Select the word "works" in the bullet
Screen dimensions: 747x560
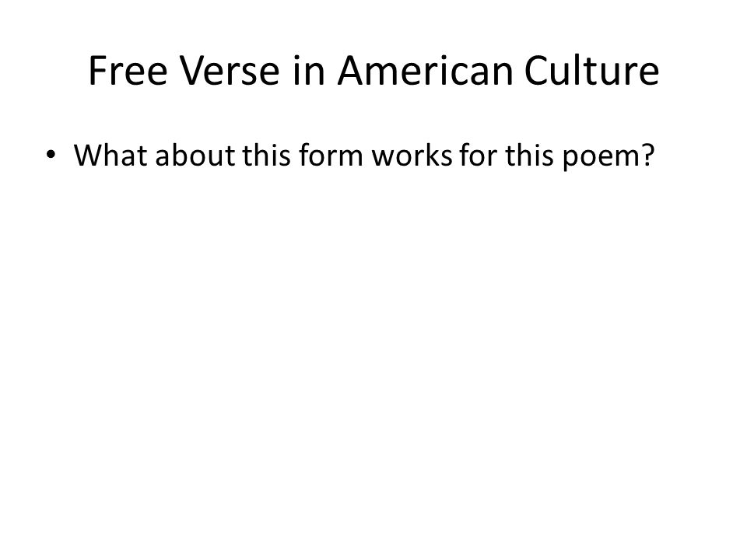412,155
